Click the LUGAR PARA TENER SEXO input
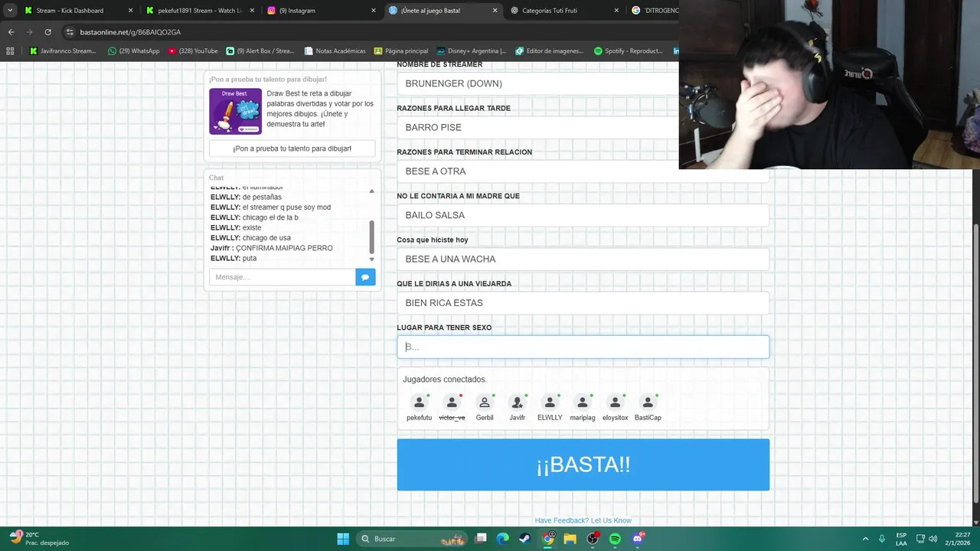Viewport: 980px width, 551px height. [x=583, y=347]
